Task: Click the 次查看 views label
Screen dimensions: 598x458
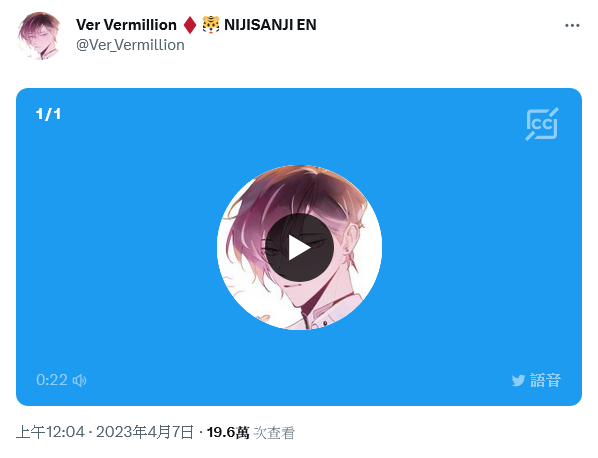Action: (274, 433)
